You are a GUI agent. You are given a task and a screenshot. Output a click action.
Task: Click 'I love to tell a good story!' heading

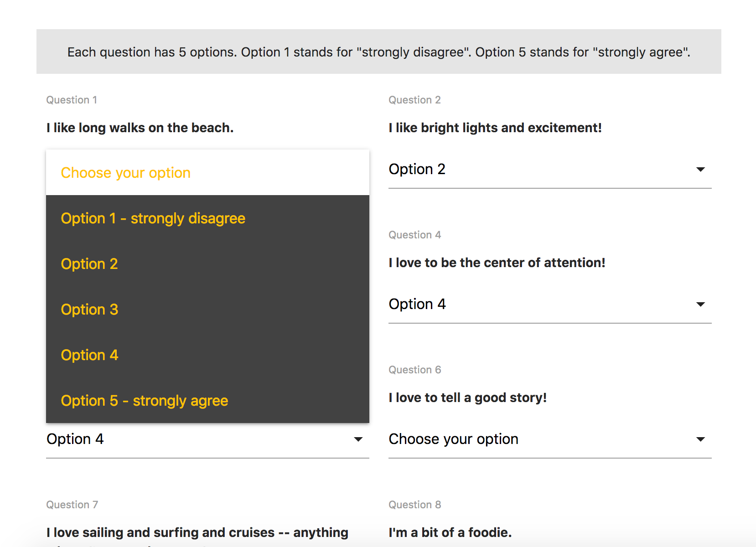coord(467,397)
